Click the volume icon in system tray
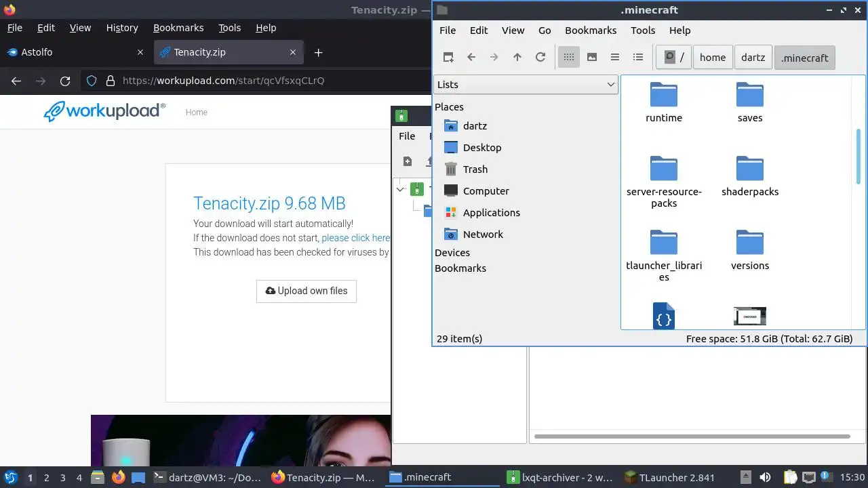Screen dimensions: 868x488 (x=765, y=477)
